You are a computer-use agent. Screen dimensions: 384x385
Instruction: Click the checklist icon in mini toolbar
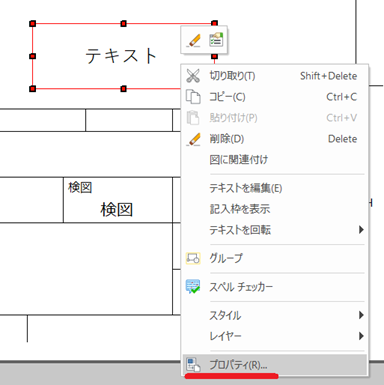point(216,40)
